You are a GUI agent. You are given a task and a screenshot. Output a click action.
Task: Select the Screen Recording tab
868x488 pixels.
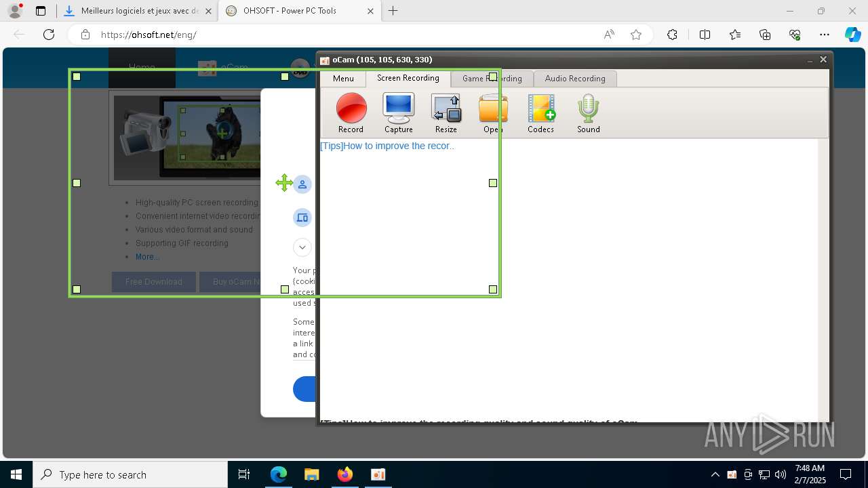coord(408,78)
